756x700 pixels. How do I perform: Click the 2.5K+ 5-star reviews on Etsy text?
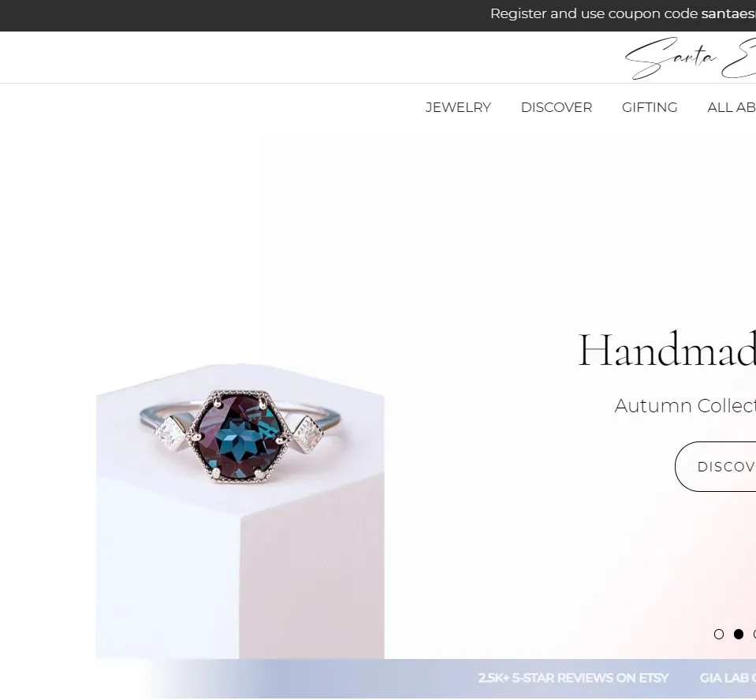tap(573, 678)
